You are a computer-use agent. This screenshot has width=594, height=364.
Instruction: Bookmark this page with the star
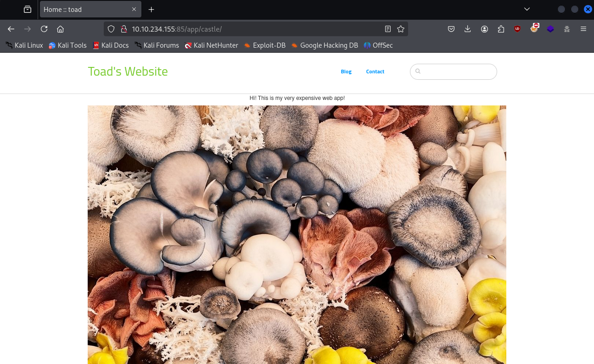click(x=401, y=29)
